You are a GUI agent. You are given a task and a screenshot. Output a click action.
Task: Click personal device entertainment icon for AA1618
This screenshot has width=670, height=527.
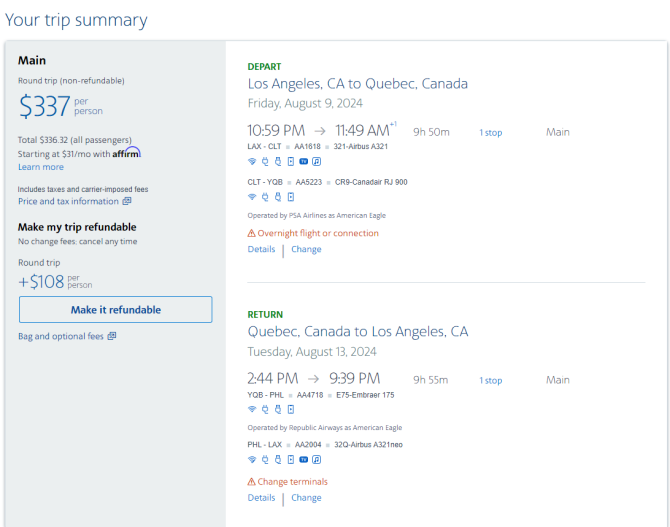pyautogui.click(x=291, y=161)
